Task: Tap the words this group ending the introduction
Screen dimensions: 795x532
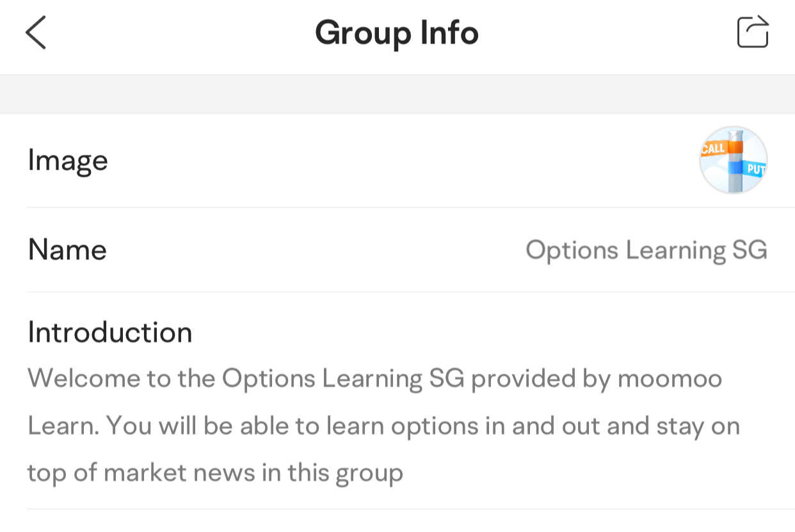Action: point(345,474)
